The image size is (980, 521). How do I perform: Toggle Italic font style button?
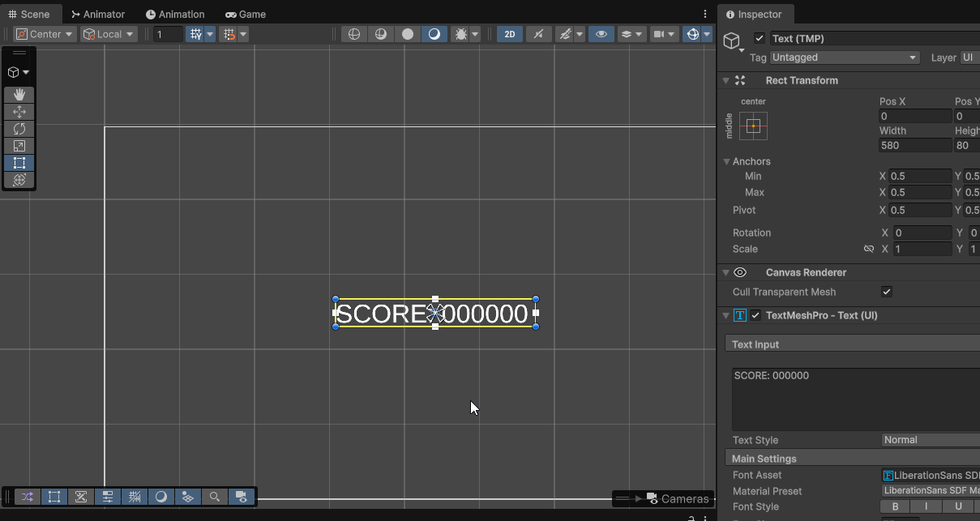coord(927,506)
